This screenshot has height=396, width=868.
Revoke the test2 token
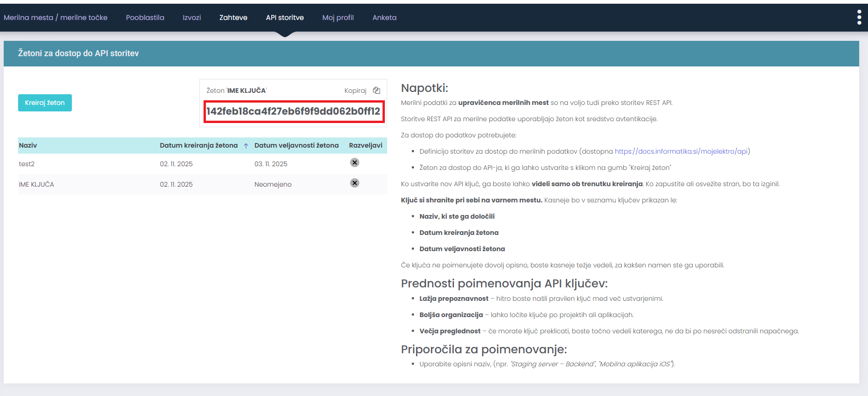354,162
